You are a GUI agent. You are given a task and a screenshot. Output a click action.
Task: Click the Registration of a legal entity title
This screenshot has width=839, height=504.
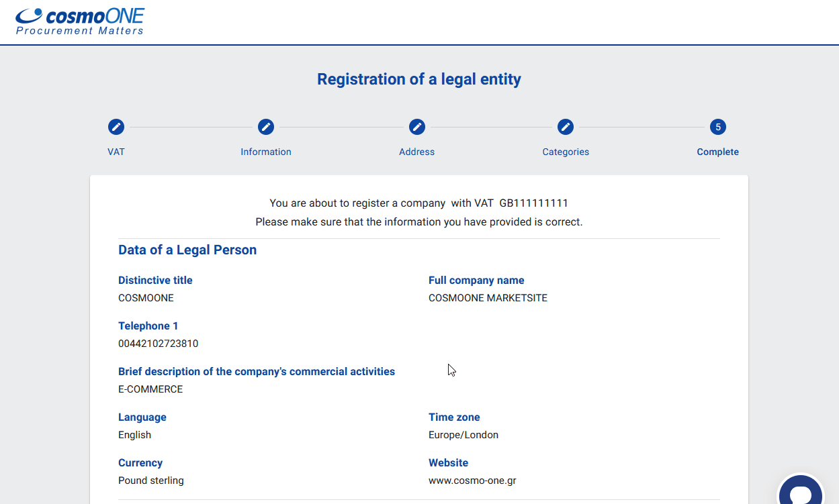[419, 79]
